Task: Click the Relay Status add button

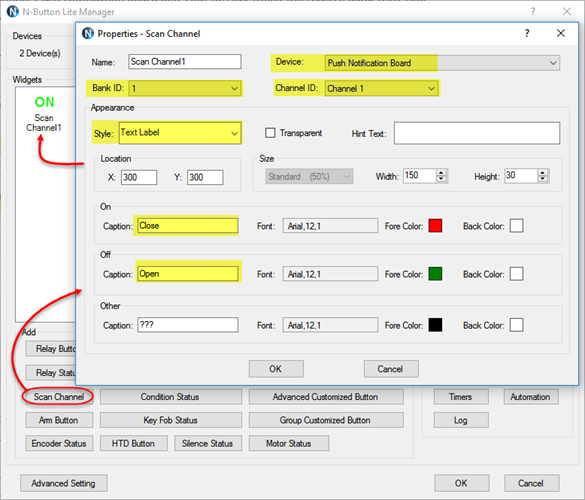Action: [x=51, y=373]
